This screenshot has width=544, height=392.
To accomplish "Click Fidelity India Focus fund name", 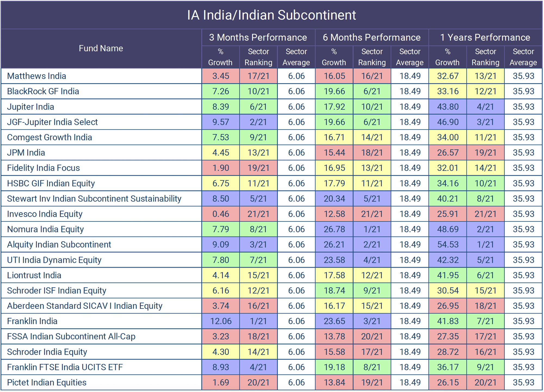I will click(x=43, y=168).
